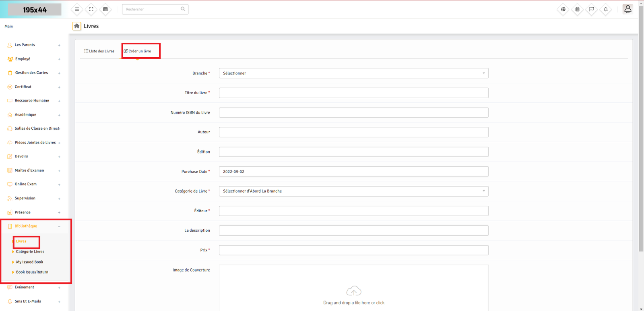Open the notifications bell icon

605,9
